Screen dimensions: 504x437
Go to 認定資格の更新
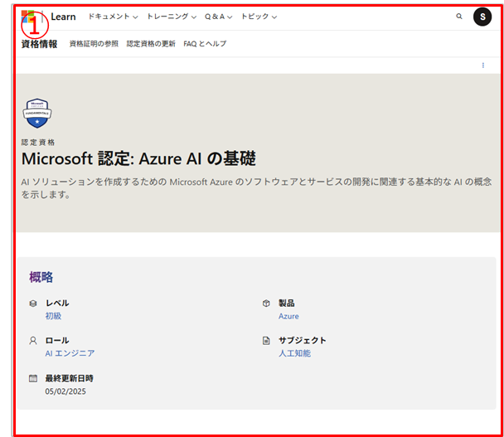(x=151, y=44)
